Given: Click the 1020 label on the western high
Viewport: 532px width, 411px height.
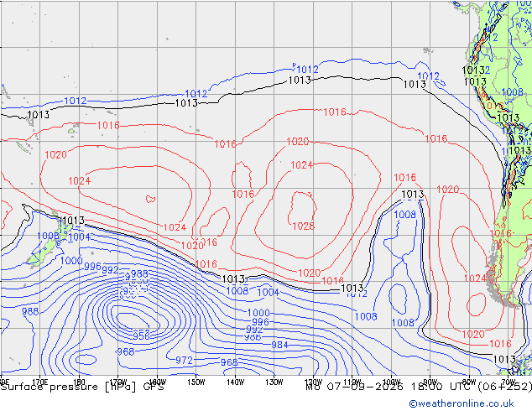Looking at the screenshot, I should [55, 155].
